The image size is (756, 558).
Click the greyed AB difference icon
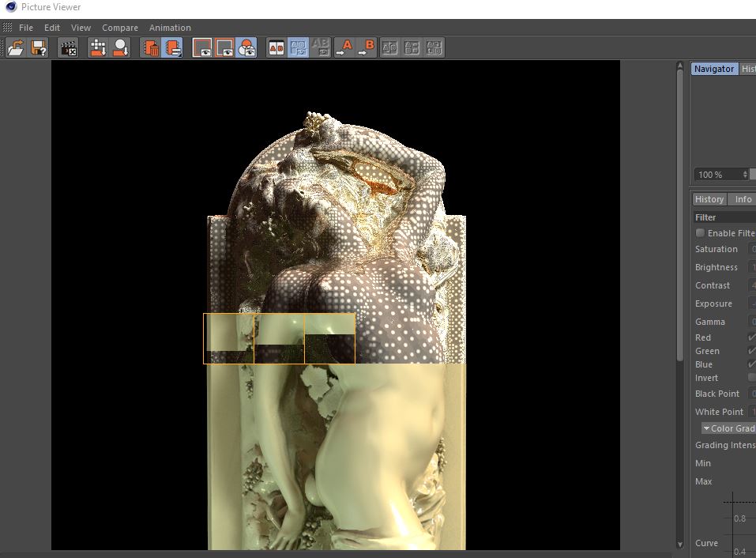(x=320, y=47)
